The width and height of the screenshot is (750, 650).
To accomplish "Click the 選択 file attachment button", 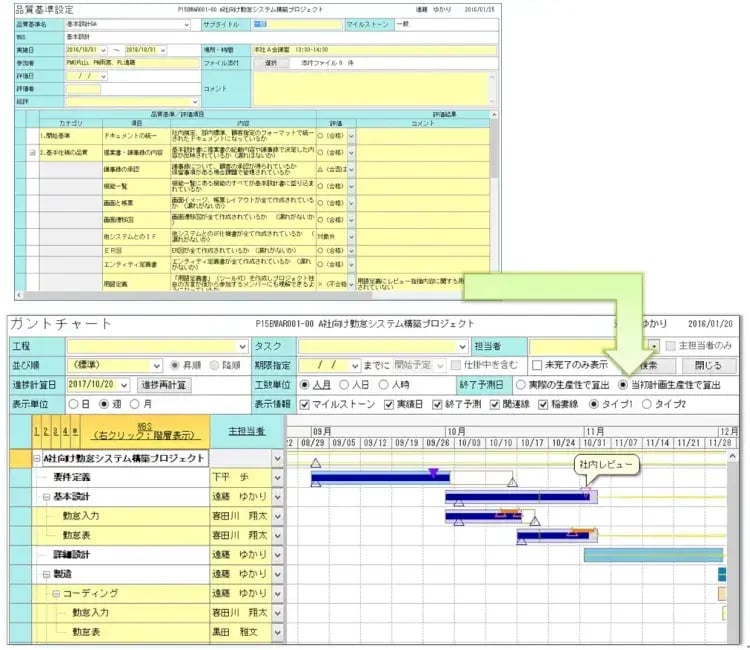I will [270, 62].
